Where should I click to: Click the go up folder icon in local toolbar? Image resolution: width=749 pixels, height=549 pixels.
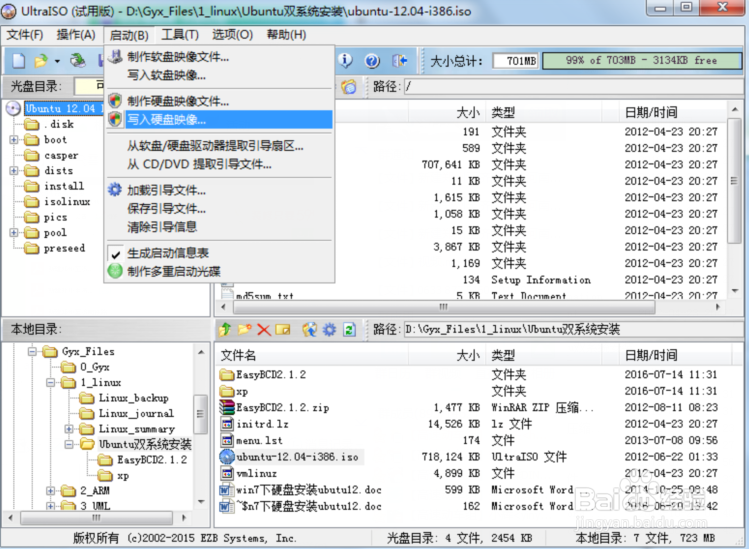click(x=225, y=329)
